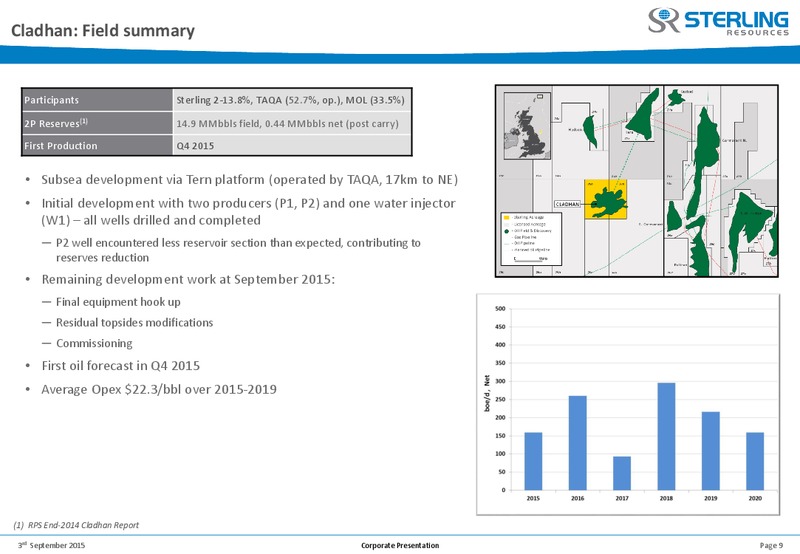The image size is (800, 554).
Task: Click the 'Subsea development via Tern platform' bullet
Action: click(x=249, y=180)
